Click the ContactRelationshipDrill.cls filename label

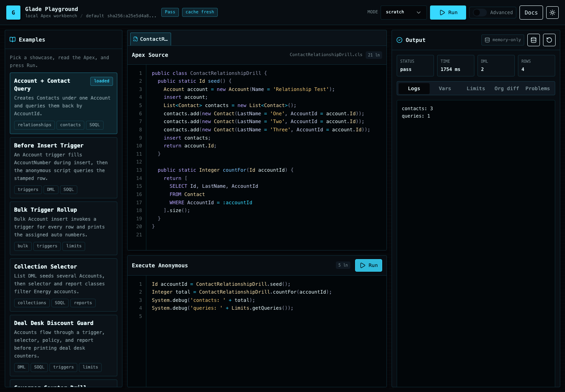point(326,55)
